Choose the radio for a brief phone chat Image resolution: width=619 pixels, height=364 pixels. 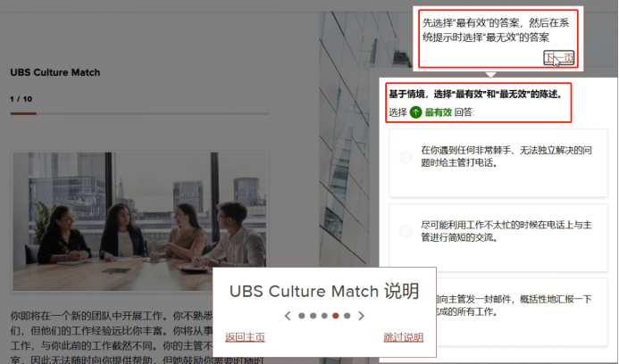pyautogui.click(x=406, y=231)
